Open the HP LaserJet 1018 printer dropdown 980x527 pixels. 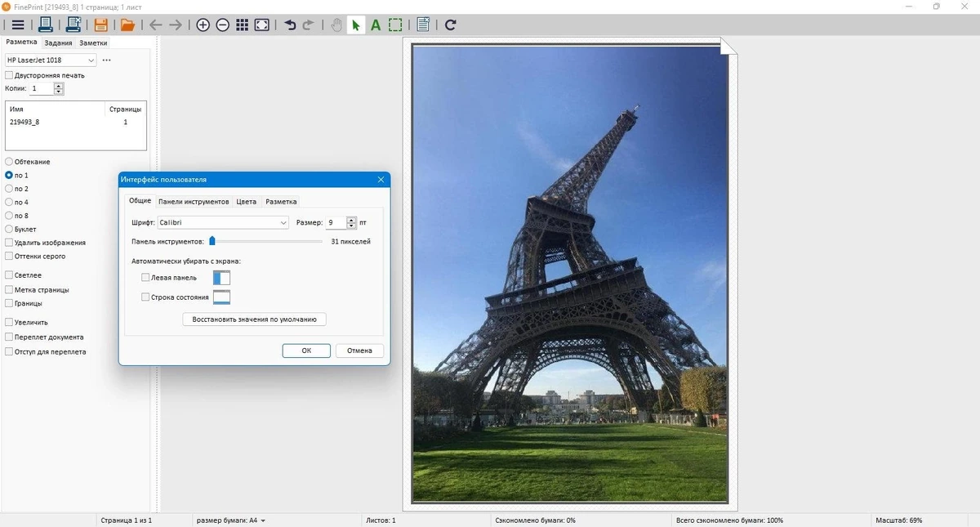point(51,60)
